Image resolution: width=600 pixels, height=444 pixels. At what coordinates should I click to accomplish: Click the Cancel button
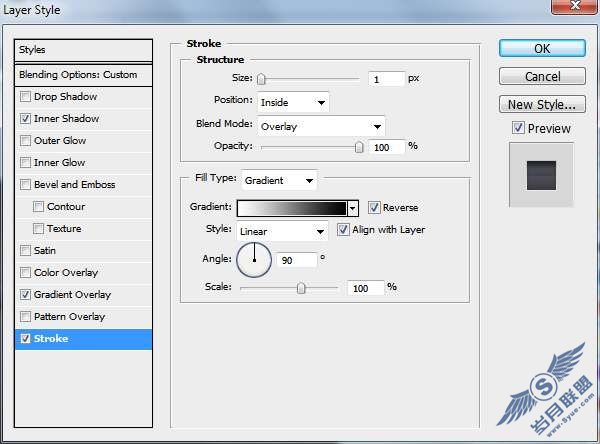coord(542,76)
